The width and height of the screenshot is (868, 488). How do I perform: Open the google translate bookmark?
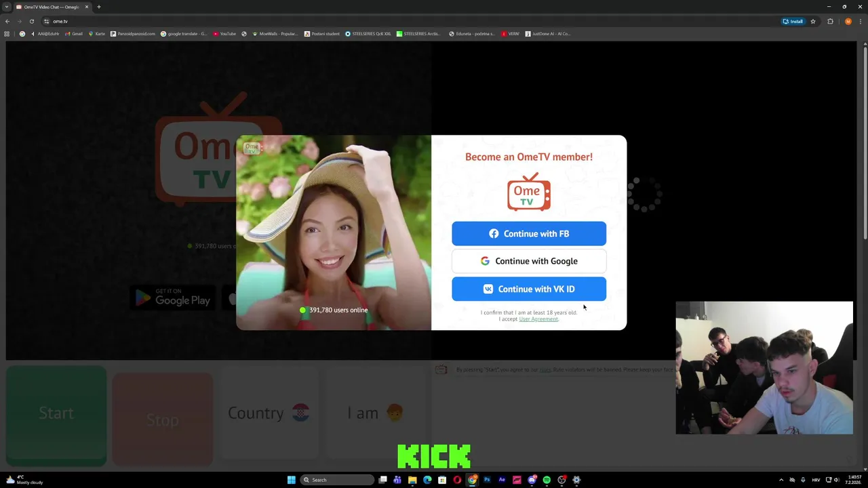pyautogui.click(x=184, y=34)
